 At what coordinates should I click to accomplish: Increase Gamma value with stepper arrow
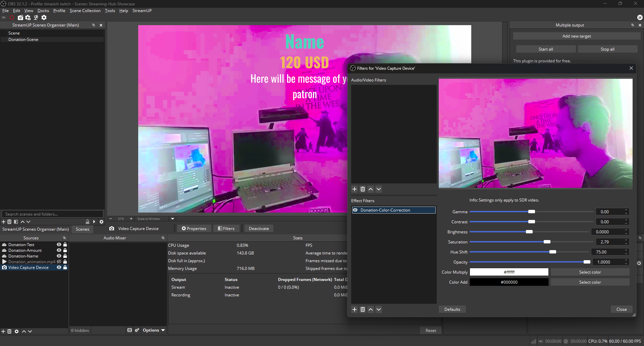point(626,210)
